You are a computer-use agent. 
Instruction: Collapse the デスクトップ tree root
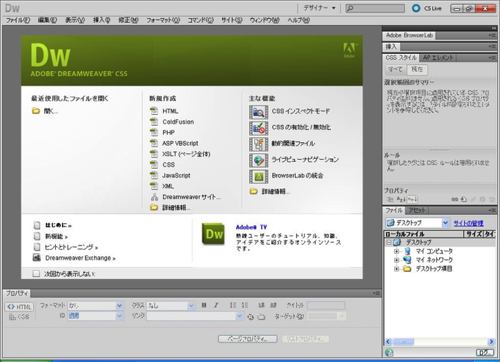coord(389,242)
